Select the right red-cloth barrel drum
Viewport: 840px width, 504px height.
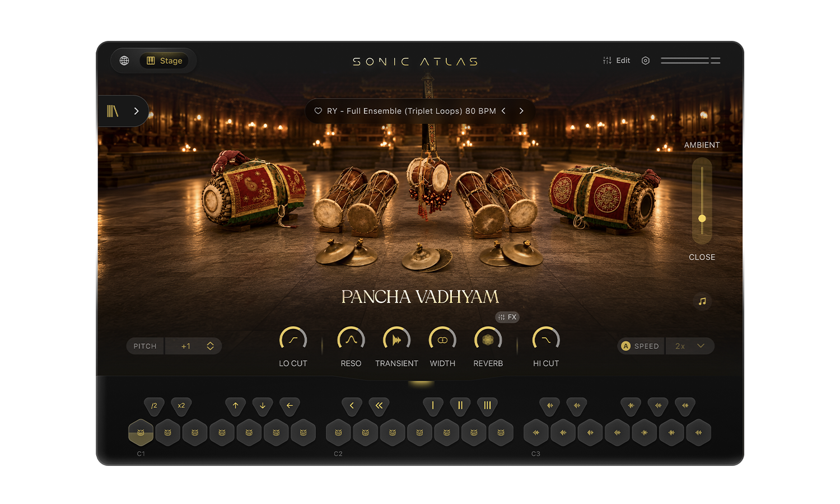[x=604, y=196]
